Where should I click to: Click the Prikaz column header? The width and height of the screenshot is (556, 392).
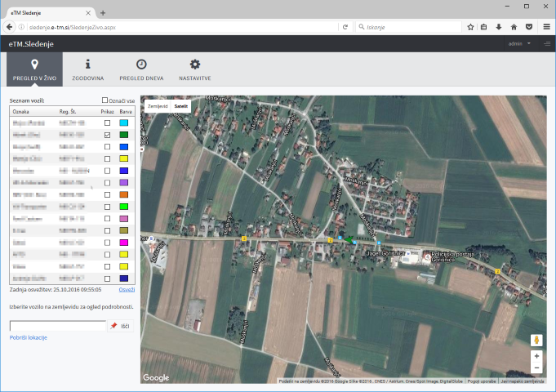[x=107, y=111]
